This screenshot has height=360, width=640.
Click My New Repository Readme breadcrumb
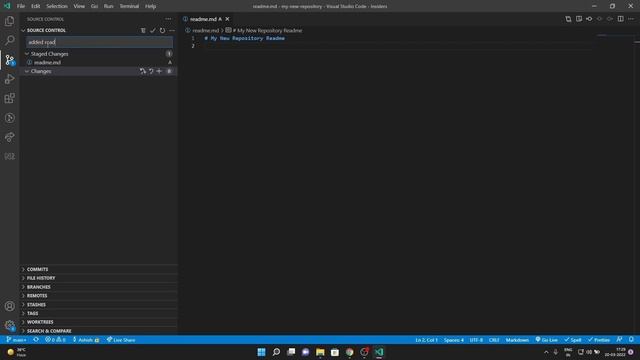(267, 30)
